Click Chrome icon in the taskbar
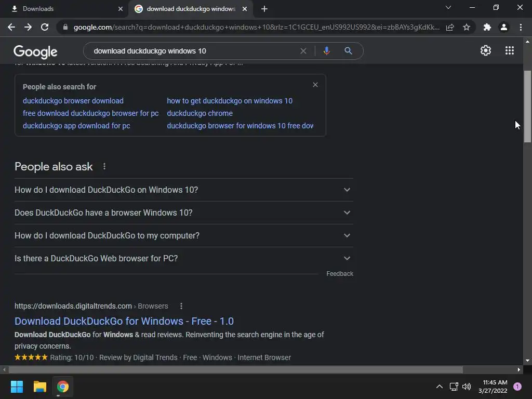Viewport: 532px width, 399px height. 63,387
